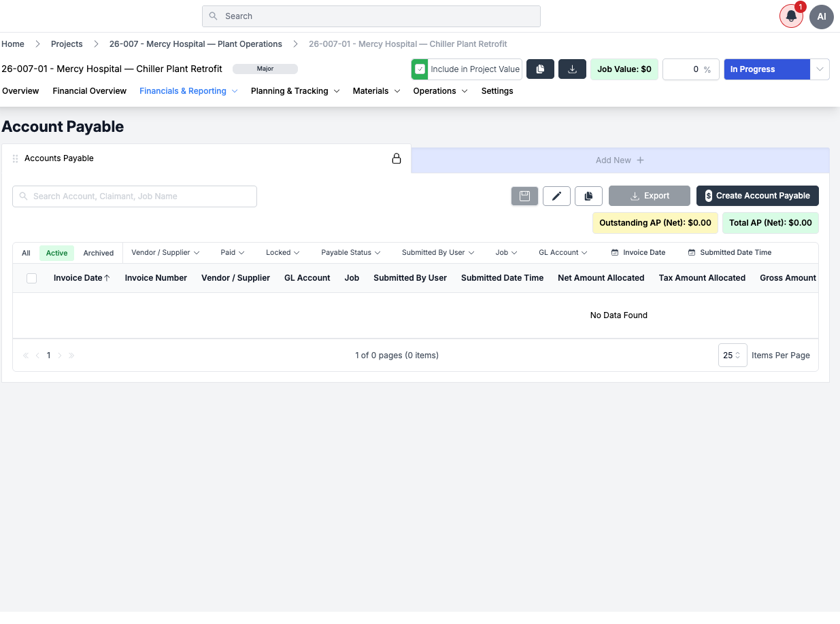The height and width of the screenshot is (624, 840).
Task: Click the lock icon on the Accounts Payable tab
Action: click(397, 158)
